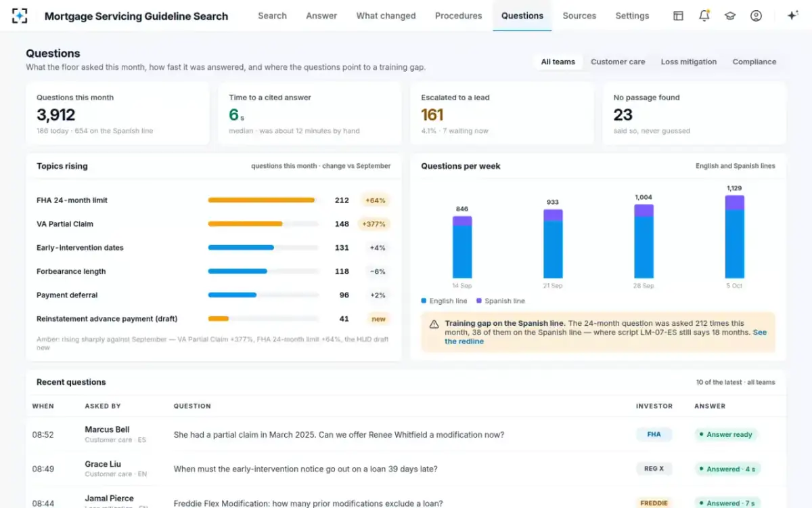Open Grace Liu's early-intervention notice question
Screen dimensions: 812x508
pyautogui.click(x=305, y=469)
